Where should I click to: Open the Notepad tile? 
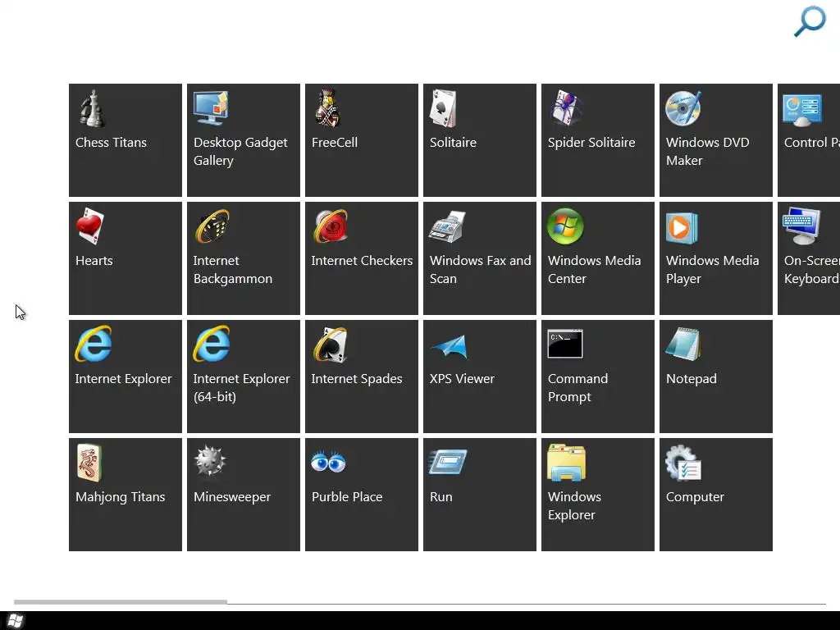716,377
